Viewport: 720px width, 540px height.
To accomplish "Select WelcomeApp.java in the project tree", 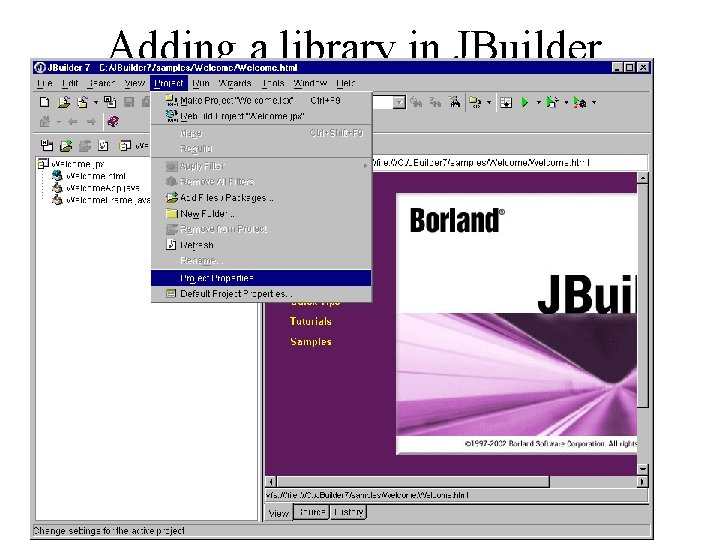I will point(96,188).
